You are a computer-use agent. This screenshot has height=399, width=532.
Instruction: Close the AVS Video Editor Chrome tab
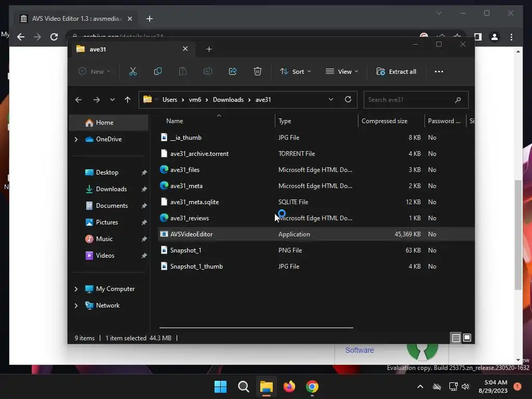tap(129, 19)
